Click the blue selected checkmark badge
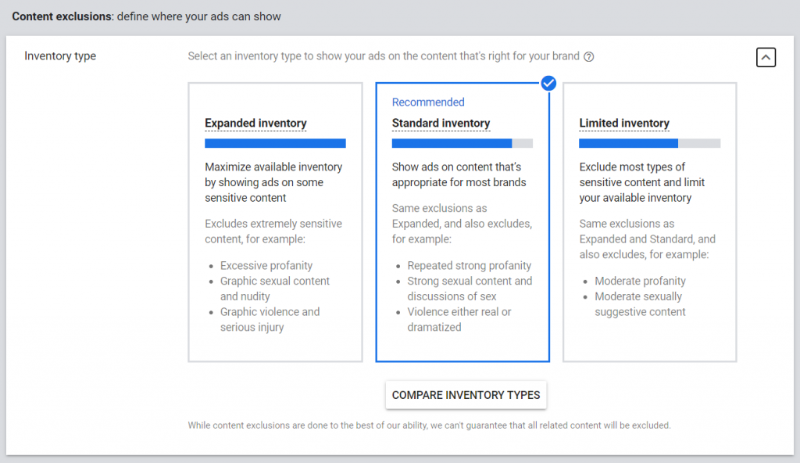Viewport: 800px width, 463px height. tap(548, 83)
